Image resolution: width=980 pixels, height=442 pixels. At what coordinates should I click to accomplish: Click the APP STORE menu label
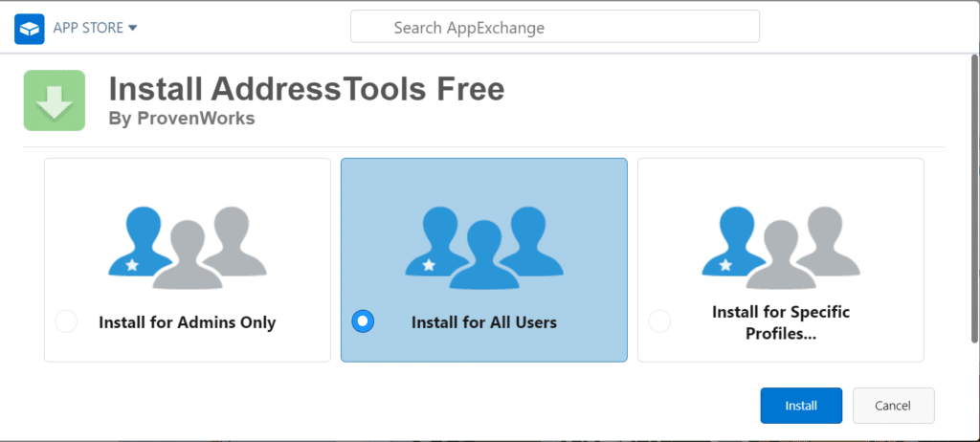(x=88, y=28)
